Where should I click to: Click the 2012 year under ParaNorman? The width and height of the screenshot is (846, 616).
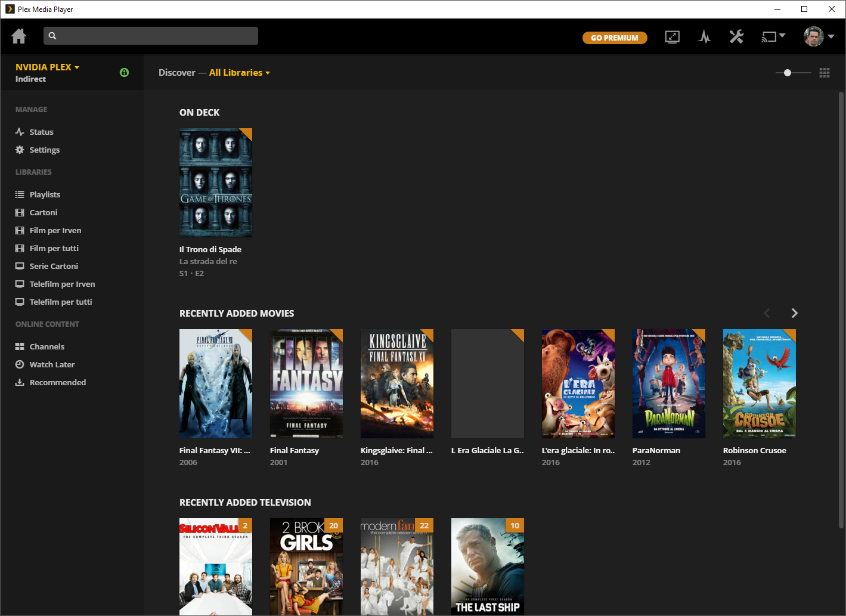tap(642, 462)
